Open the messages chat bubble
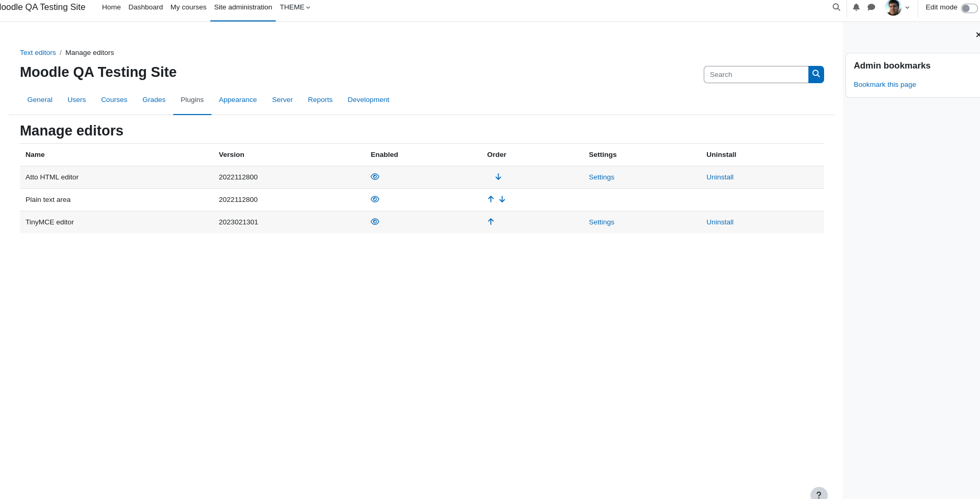The image size is (980, 499). click(871, 7)
